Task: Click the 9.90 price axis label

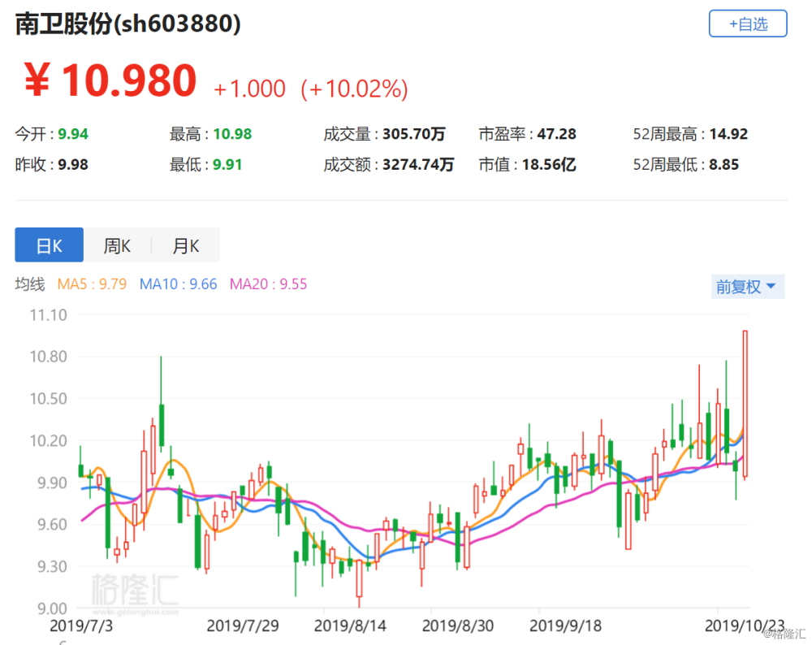Action: point(52,483)
